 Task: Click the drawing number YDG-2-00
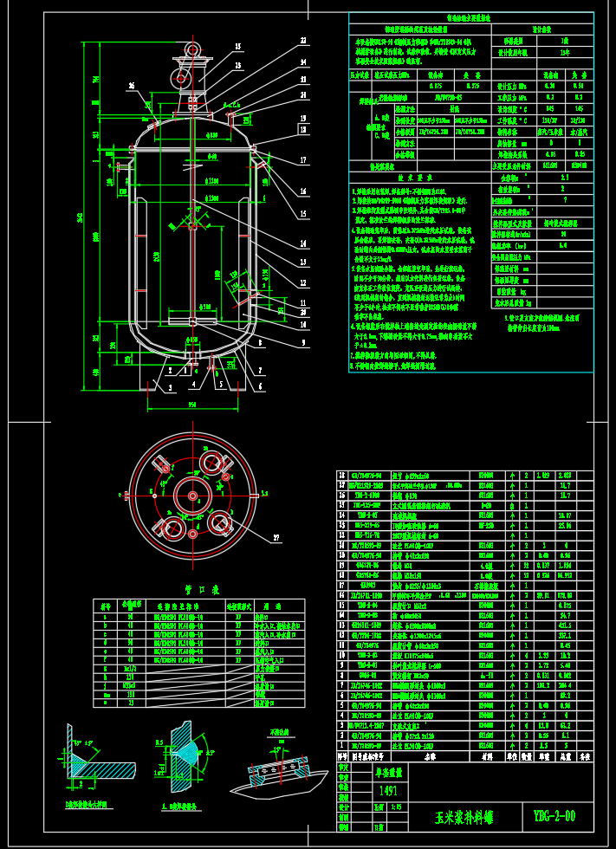tap(548, 815)
